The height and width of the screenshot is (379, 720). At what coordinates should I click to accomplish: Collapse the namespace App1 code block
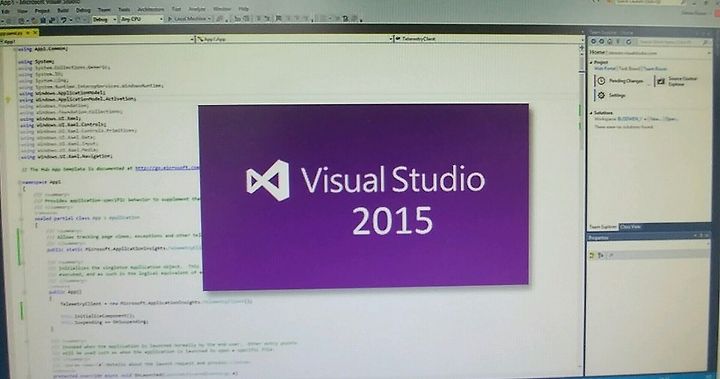click(20, 182)
